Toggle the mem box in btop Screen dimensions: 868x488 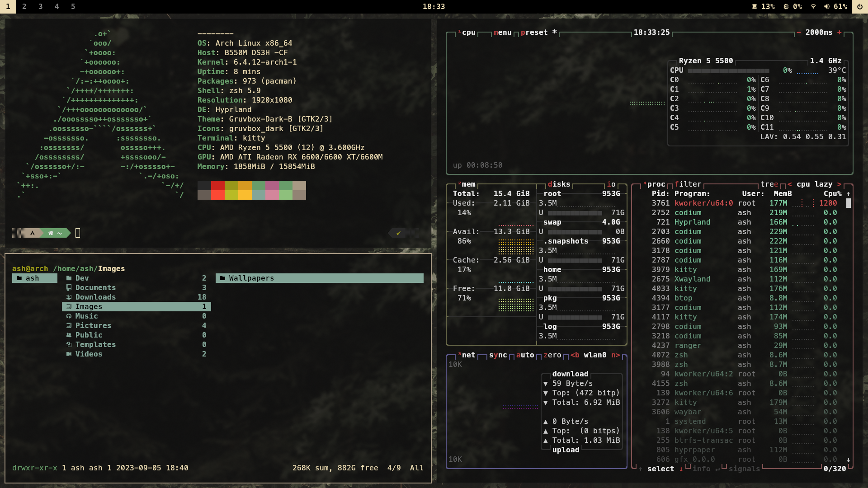[x=467, y=184]
